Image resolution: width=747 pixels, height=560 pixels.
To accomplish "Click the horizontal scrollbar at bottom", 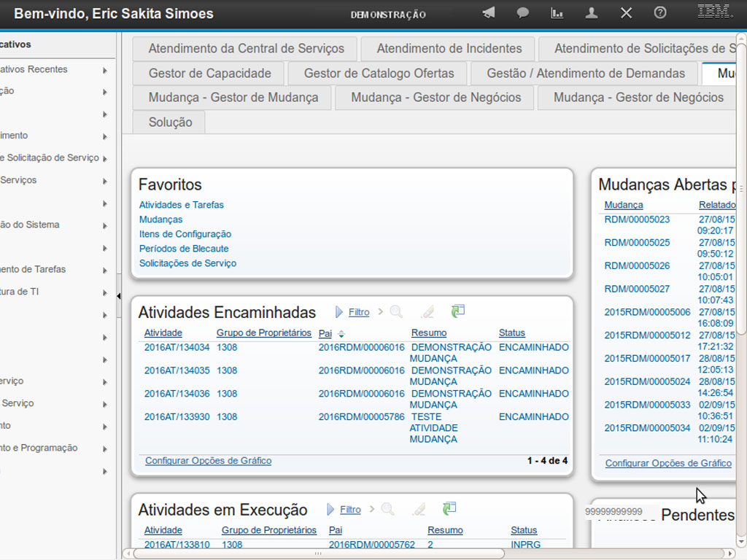I will point(317,553).
